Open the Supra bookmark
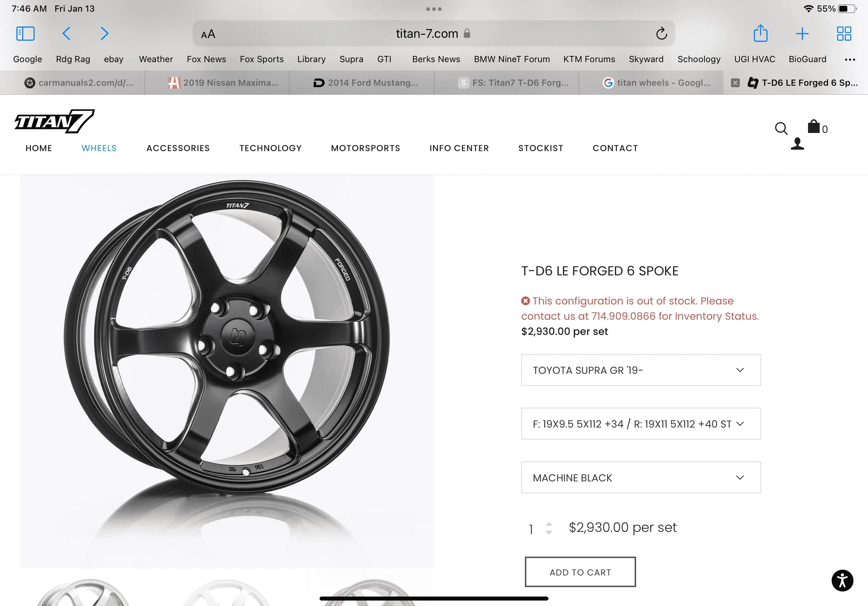868x606 pixels. (x=351, y=59)
